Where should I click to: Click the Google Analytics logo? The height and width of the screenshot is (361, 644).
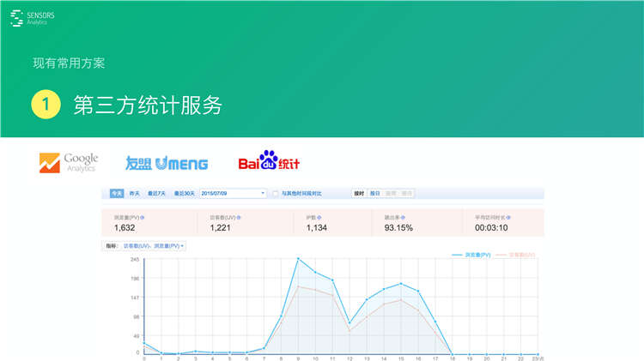(69, 162)
